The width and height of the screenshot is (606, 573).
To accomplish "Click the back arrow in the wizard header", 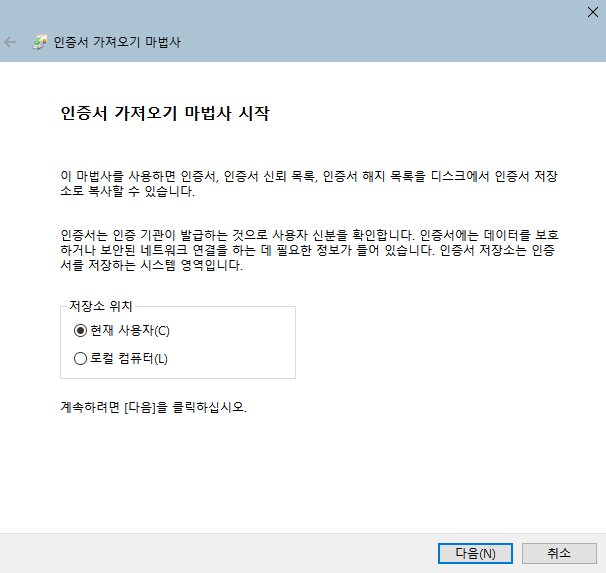I will pos(10,42).
